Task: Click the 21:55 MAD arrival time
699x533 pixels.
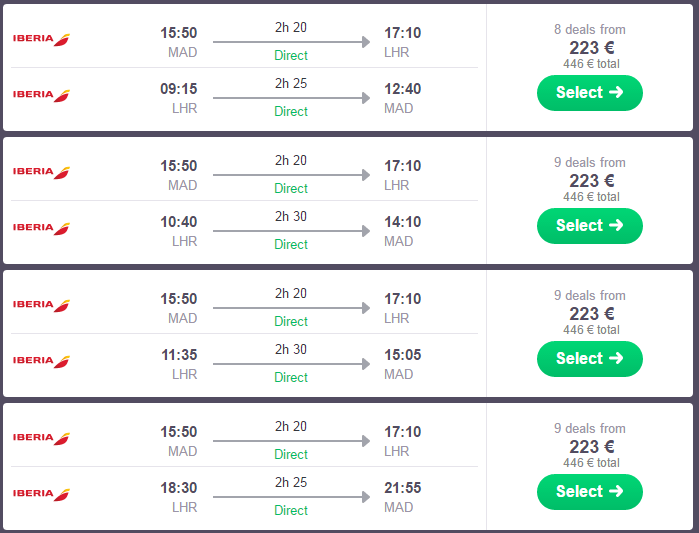Action: [403, 488]
